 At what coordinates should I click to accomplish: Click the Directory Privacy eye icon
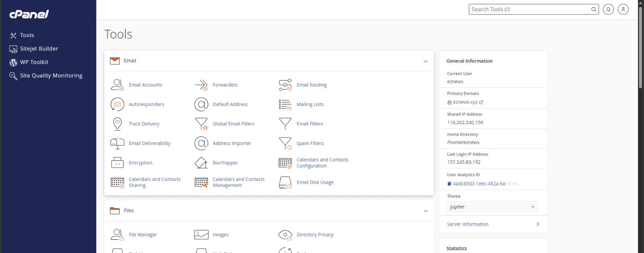point(285,234)
